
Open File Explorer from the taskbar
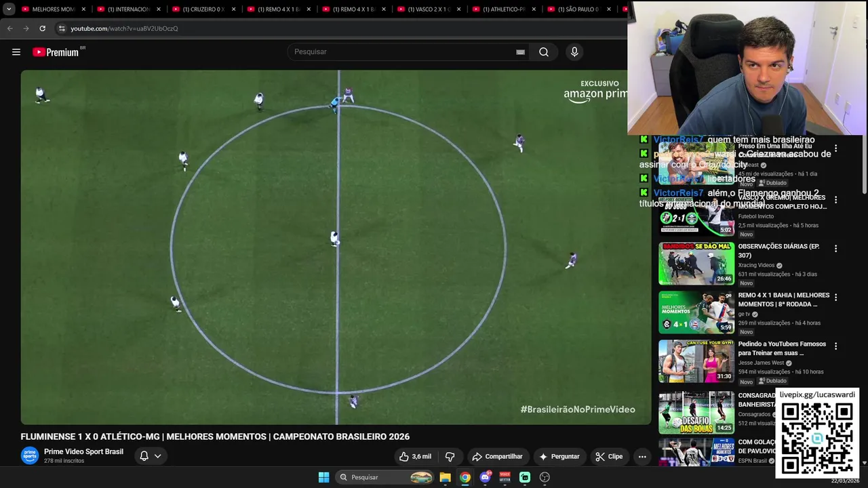pyautogui.click(x=446, y=477)
